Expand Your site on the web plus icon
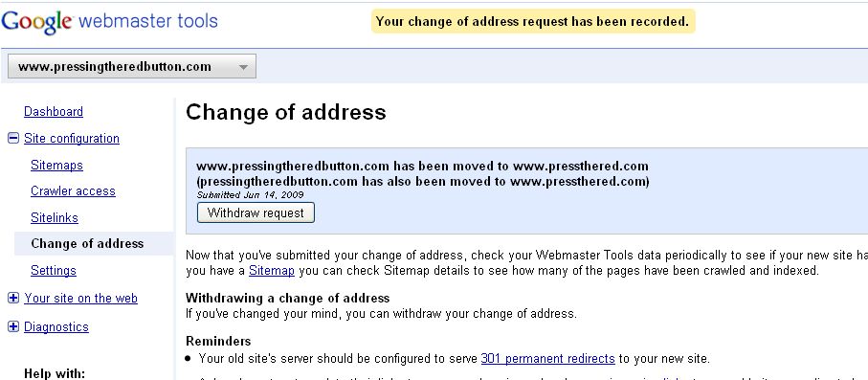This screenshot has width=868, height=380. tap(13, 298)
